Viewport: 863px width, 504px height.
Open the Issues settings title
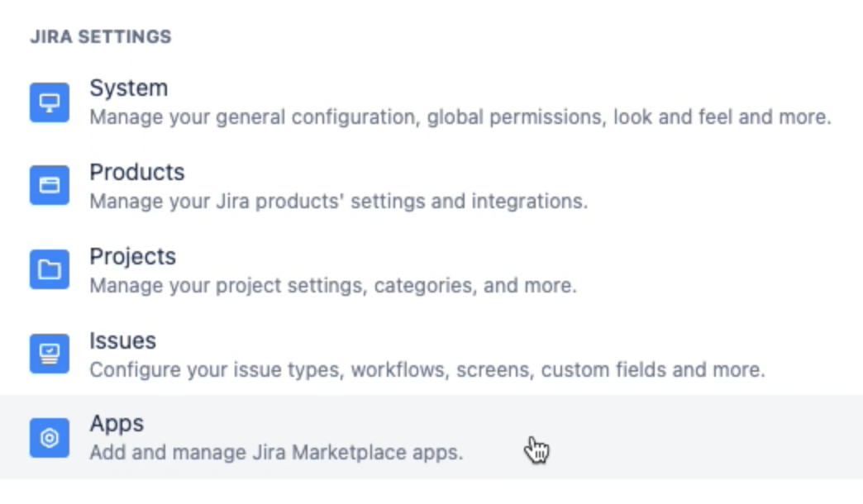click(122, 340)
